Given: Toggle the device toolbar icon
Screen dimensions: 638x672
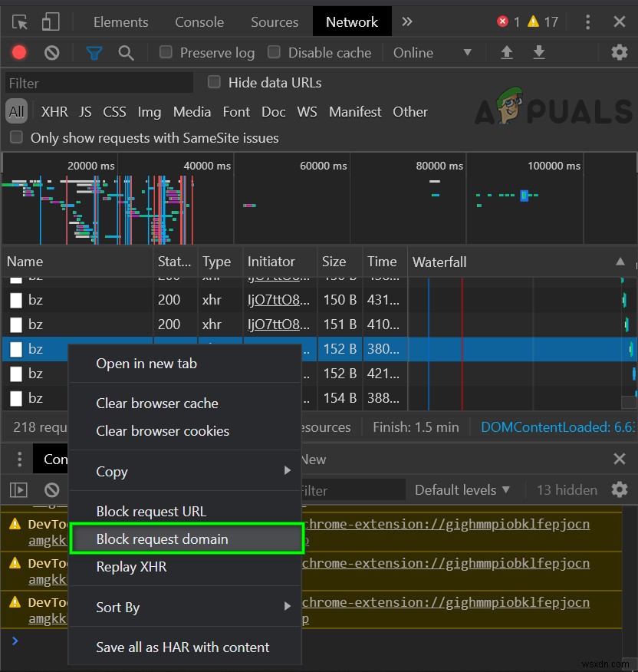Looking at the screenshot, I should pos(50,21).
